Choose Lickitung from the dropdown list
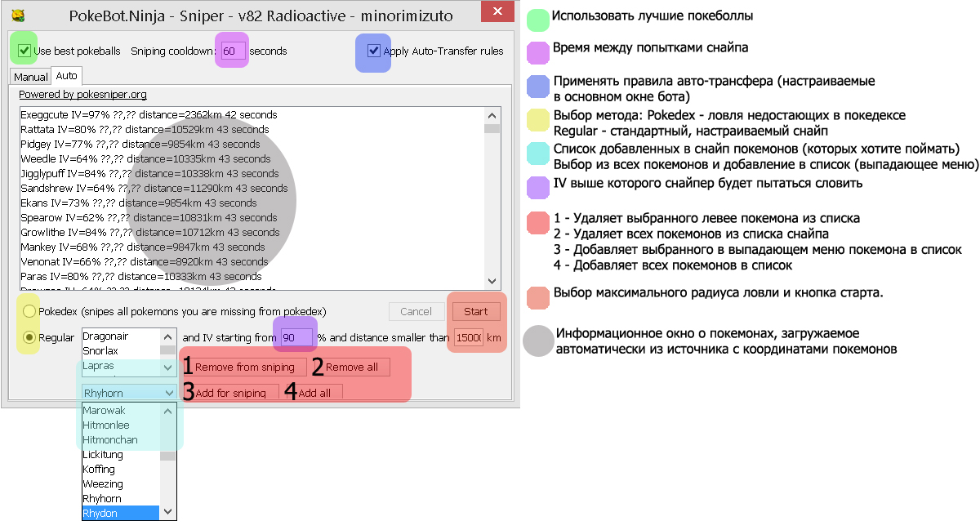Viewport: 980px width, 530px height. (121, 455)
